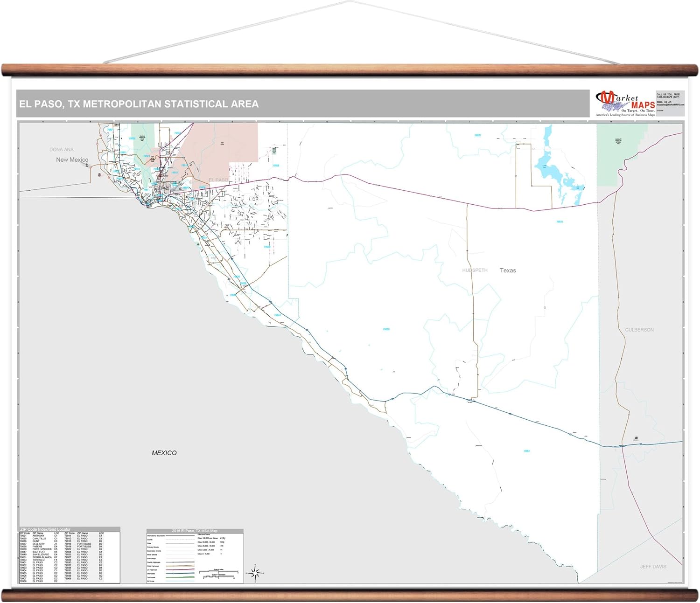700x603 pixels.
Task: Select the 'JEFF DAVIS' county label
Action: coord(653,567)
